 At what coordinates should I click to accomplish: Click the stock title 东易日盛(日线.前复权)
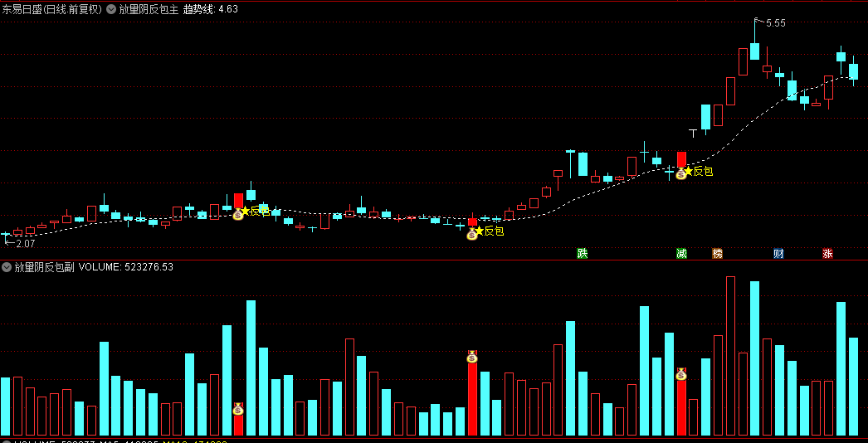pyautogui.click(x=52, y=9)
